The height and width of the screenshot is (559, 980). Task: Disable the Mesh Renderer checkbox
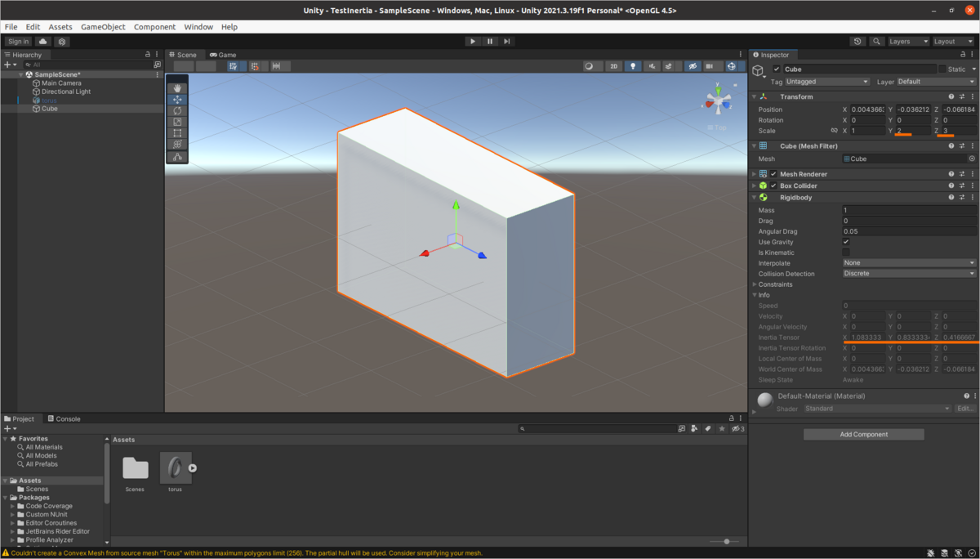[773, 174]
